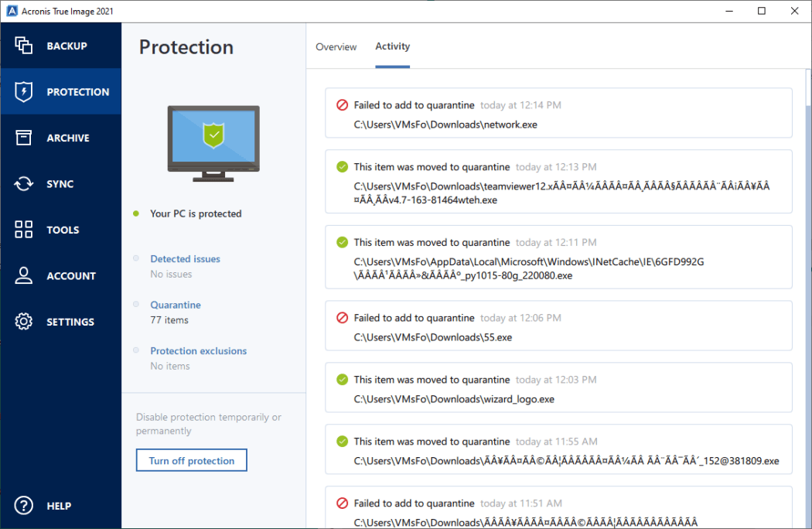
Task: Select the Protection shield icon
Action: click(23, 91)
